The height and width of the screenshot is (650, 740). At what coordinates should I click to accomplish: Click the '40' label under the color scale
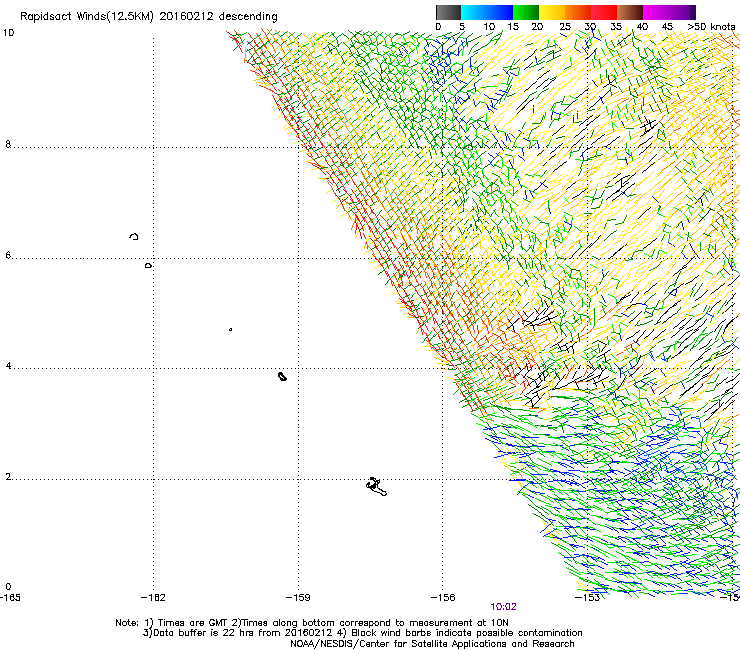tap(642, 27)
